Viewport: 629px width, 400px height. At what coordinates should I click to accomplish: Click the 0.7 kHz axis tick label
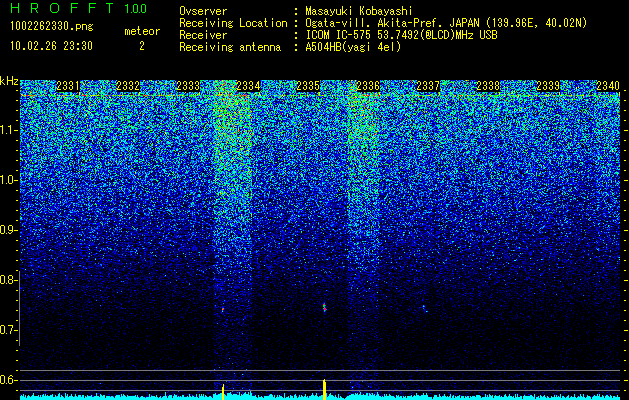8,330
